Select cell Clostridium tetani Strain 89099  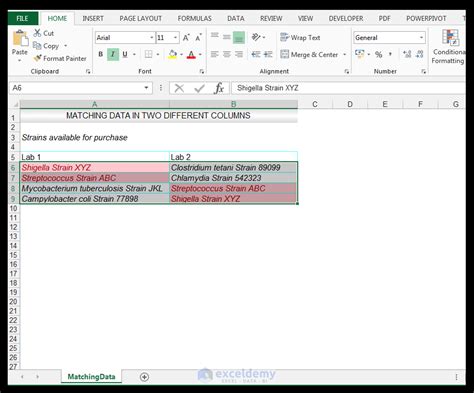pyautogui.click(x=233, y=167)
